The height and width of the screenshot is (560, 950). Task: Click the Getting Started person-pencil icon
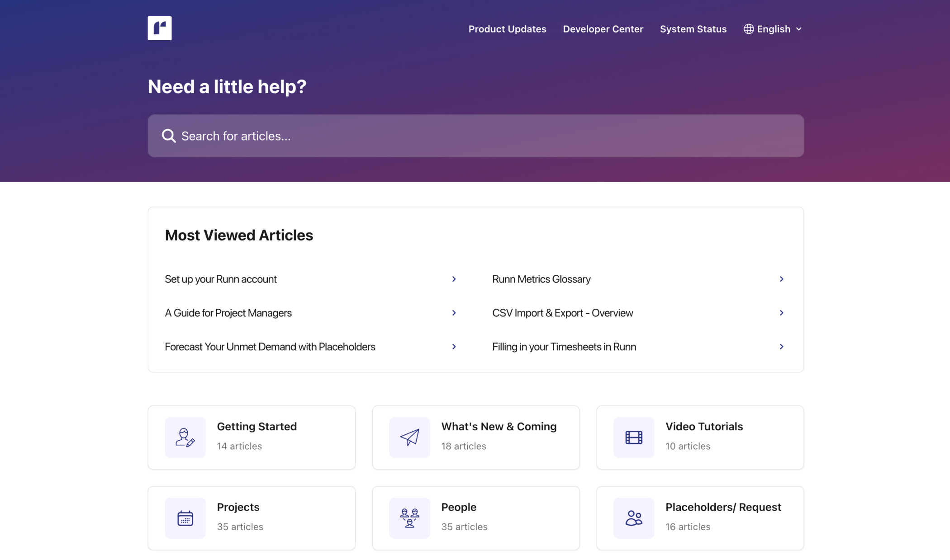[185, 438]
